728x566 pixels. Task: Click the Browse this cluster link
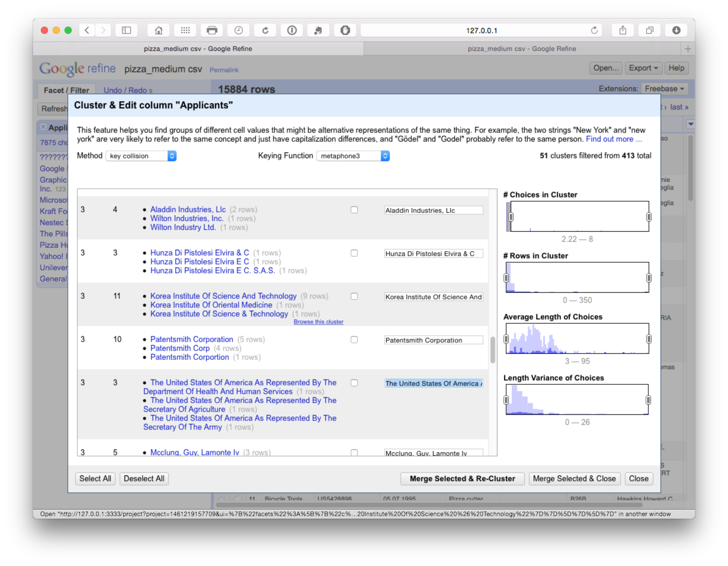click(318, 322)
